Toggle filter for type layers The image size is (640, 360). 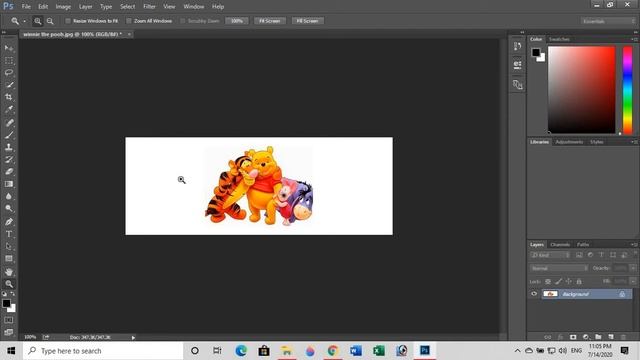601,255
